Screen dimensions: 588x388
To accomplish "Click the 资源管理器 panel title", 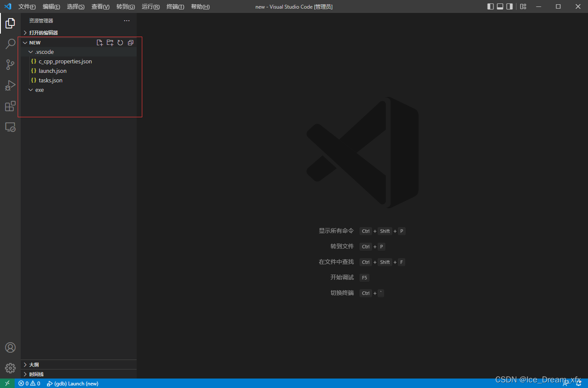I will (x=41, y=21).
